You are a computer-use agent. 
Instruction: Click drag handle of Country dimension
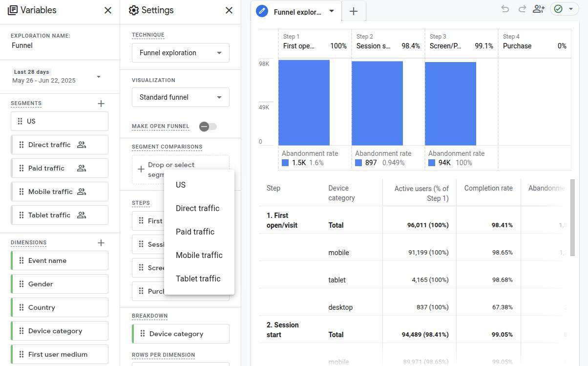(x=21, y=307)
